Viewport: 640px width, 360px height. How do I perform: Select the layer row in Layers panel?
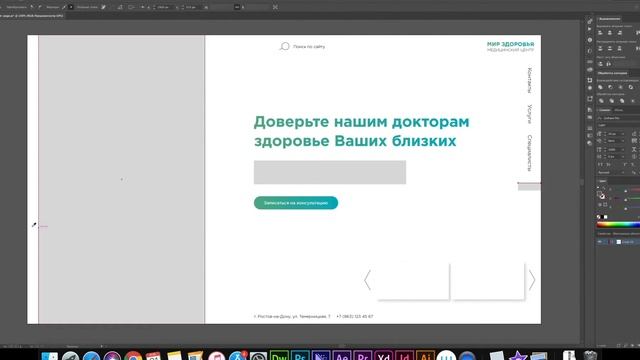click(x=618, y=242)
